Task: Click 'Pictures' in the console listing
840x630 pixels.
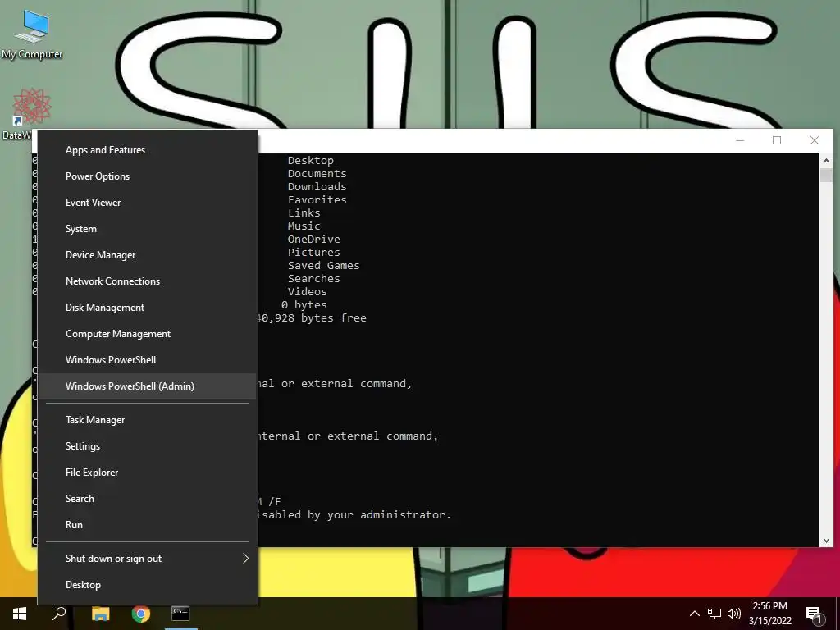Action: pyautogui.click(x=314, y=253)
